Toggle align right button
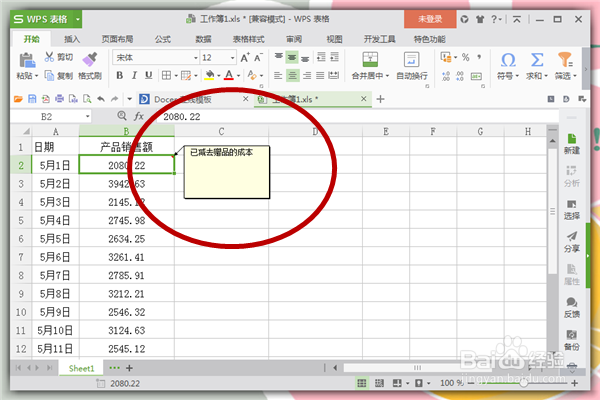The height and width of the screenshot is (400, 600). pos(307,76)
